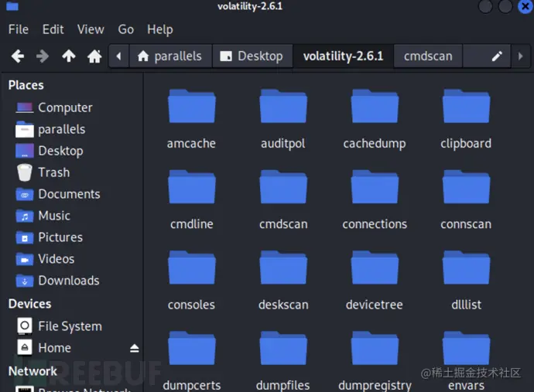This screenshot has height=392, width=534.
Task: Select the cmdscan path bar segment
Action: pyautogui.click(x=428, y=56)
